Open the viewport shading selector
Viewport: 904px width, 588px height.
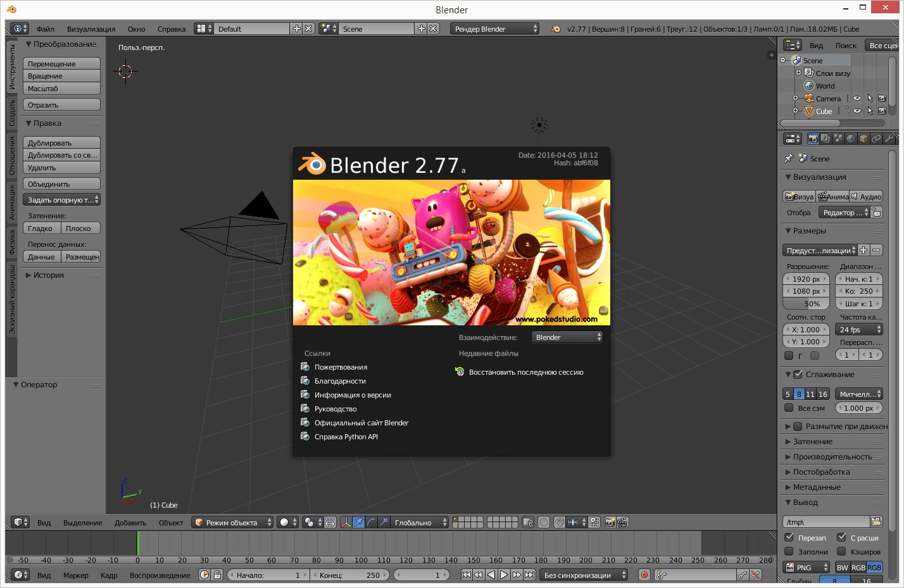(288, 522)
